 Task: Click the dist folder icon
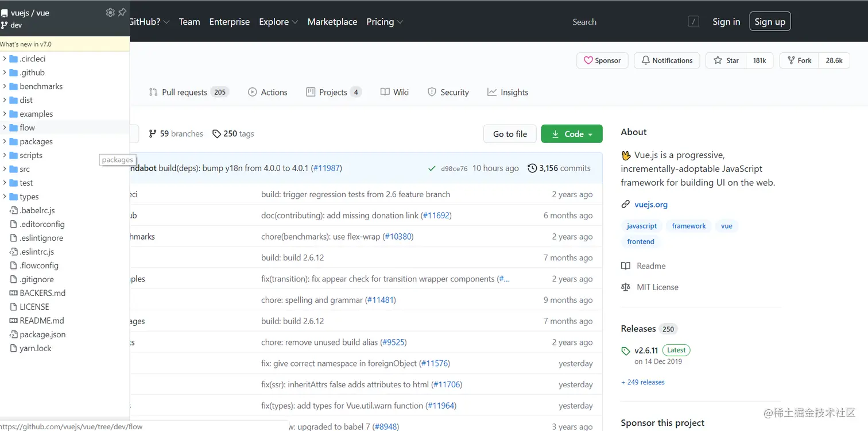[14, 100]
